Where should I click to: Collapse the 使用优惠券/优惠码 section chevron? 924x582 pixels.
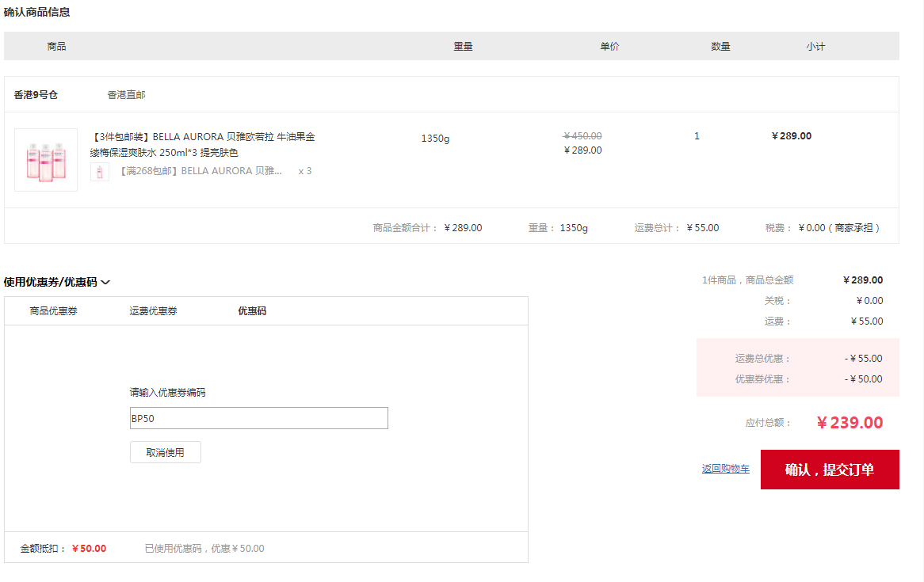[x=105, y=282]
